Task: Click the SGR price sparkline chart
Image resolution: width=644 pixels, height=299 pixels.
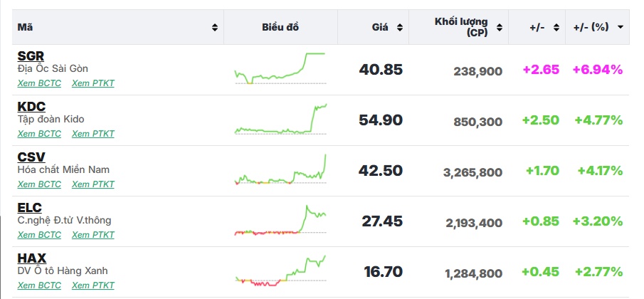Action: click(x=280, y=69)
